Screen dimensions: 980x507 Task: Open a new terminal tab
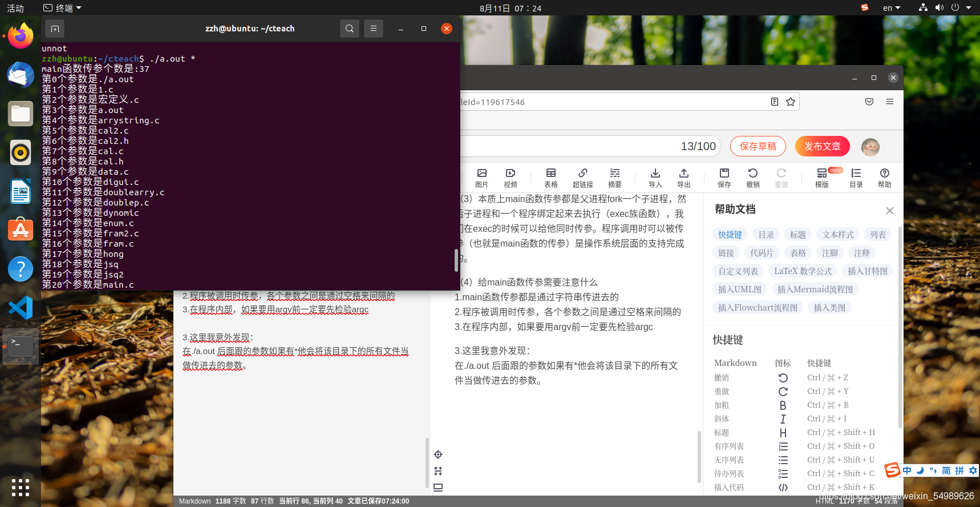point(55,29)
